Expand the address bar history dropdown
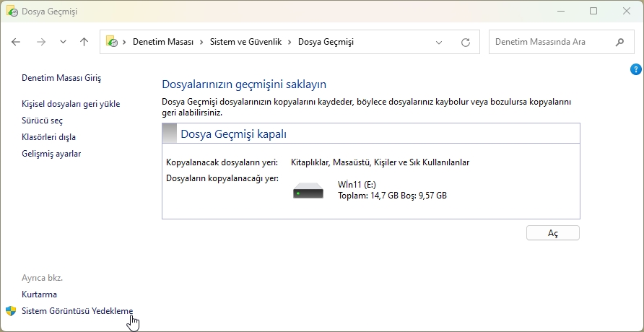 click(x=439, y=42)
